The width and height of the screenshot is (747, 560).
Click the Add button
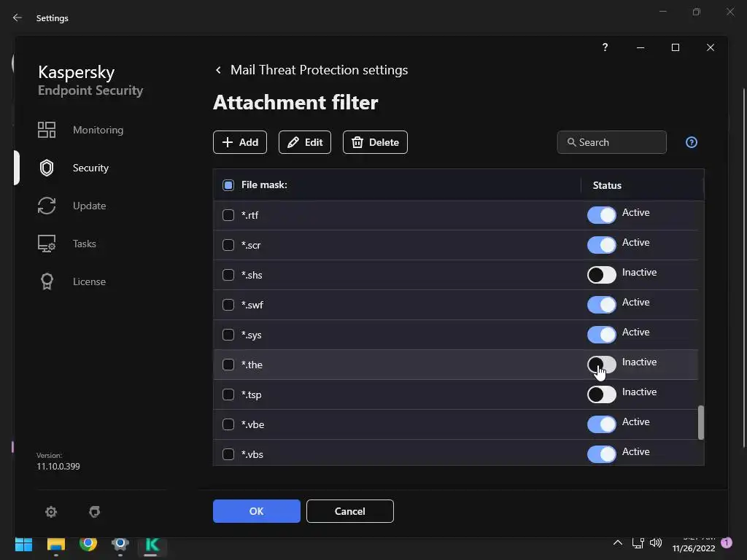pos(239,142)
